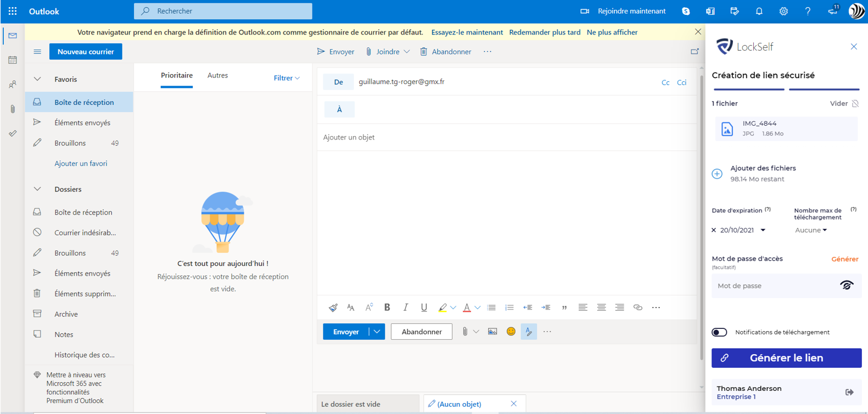Increase the paragraph indent
This screenshot has width=868, height=414.
(x=546, y=307)
